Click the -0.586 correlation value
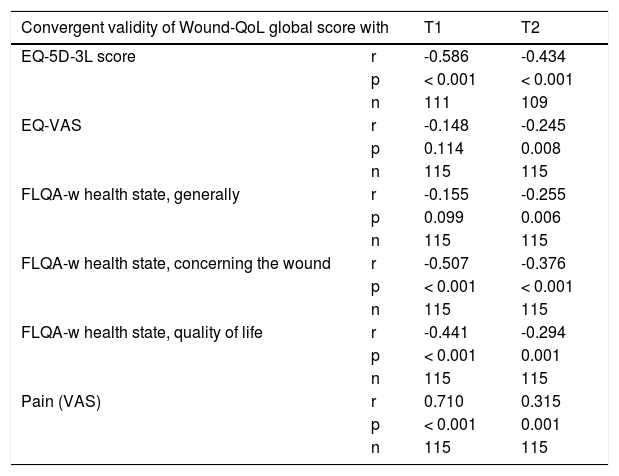Viewport: 619px width, 476px height. (x=443, y=56)
